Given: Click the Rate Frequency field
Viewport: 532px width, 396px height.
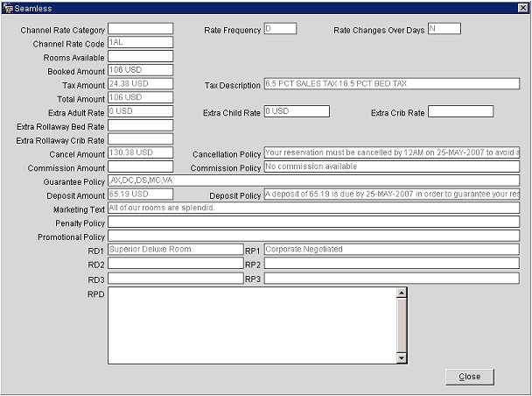Looking at the screenshot, I should click(x=280, y=29).
